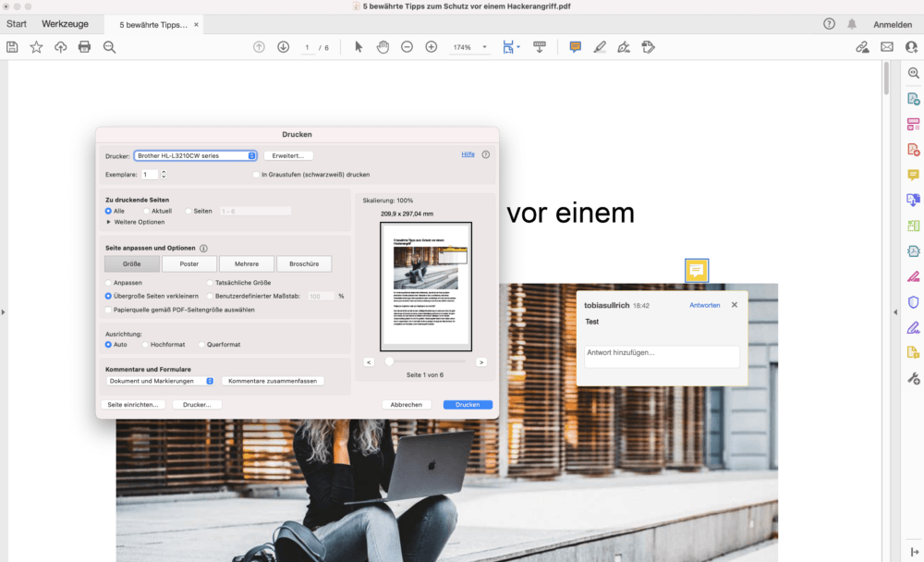The width and height of the screenshot is (924, 562).
Task: Click the printer icon in toolbar
Action: (x=84, y=47)
